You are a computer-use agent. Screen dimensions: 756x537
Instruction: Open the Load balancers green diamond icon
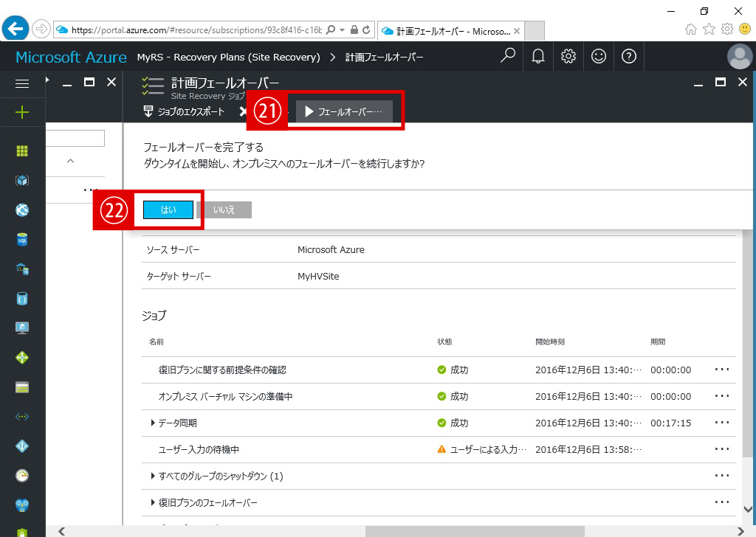click(22, 357)
